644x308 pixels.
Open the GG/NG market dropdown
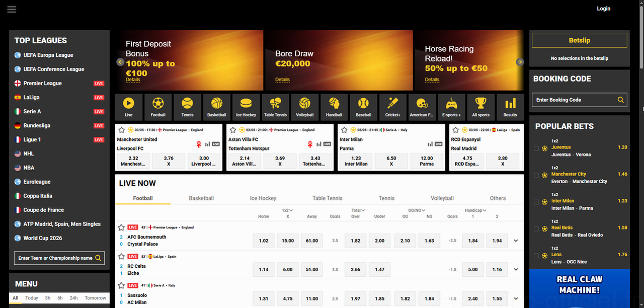tap(417, 210)
